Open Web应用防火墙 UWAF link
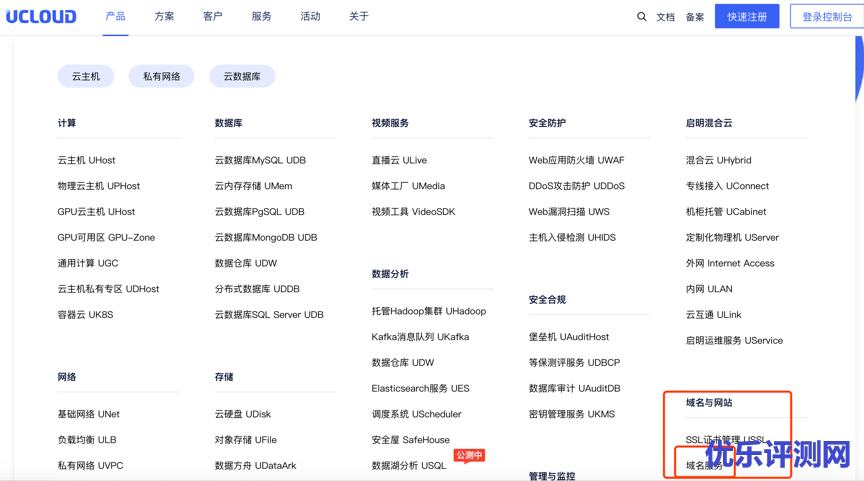Viewport: 864px width, 481px height. [x=576, y=160]
